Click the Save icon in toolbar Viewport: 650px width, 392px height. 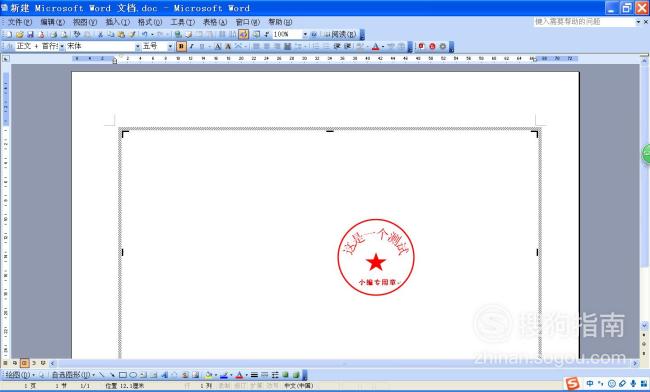[x=30, y=34]
